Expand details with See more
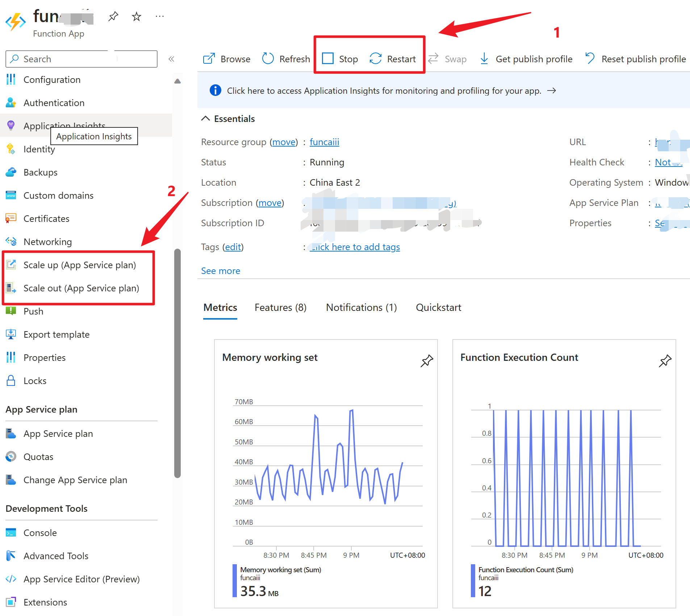This screenshot has height=616, width=690. (220, 271)
